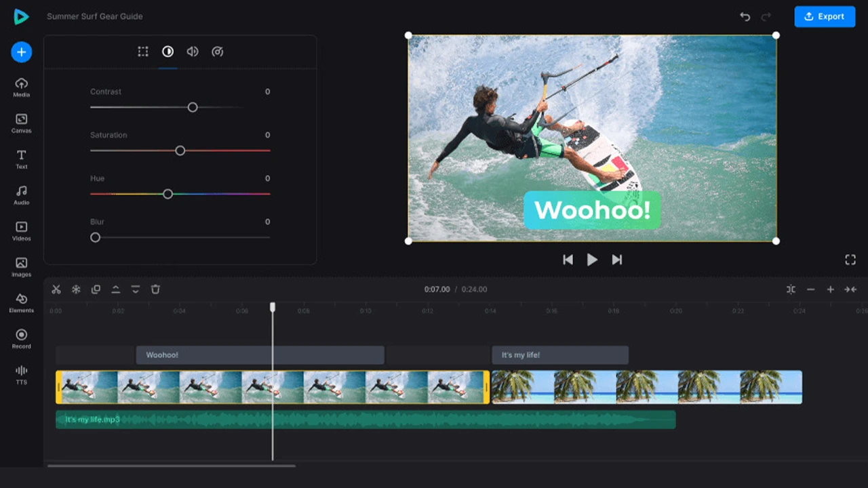Switch to the audio volume tab
Viewport: 868px width, 488px height.
193,52
